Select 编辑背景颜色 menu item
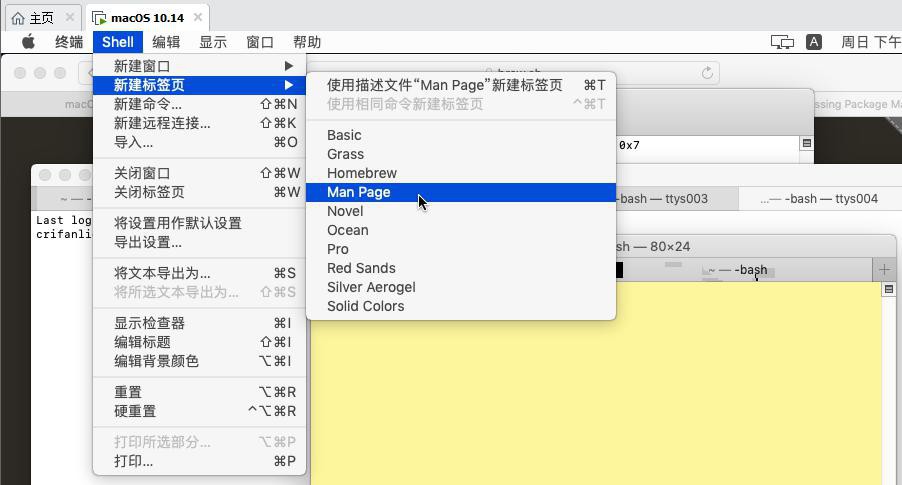902x485 pixels. coord(200,361)
